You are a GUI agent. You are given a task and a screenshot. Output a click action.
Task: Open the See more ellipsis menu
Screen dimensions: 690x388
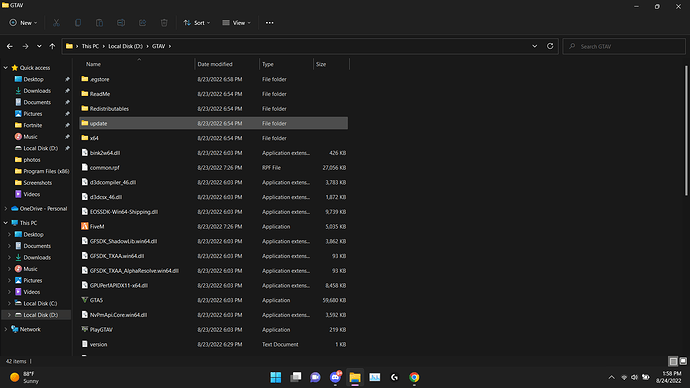click(x=269, y=23)
